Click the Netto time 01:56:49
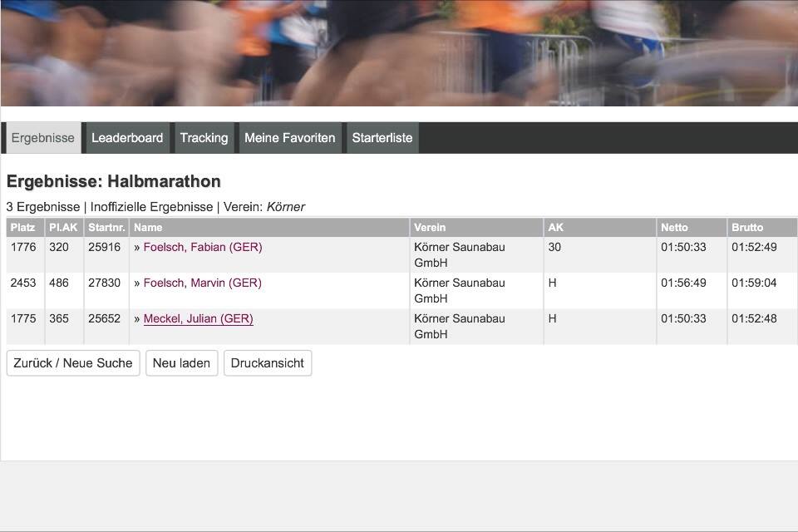798x532 pixels. (x=683, y=283)
